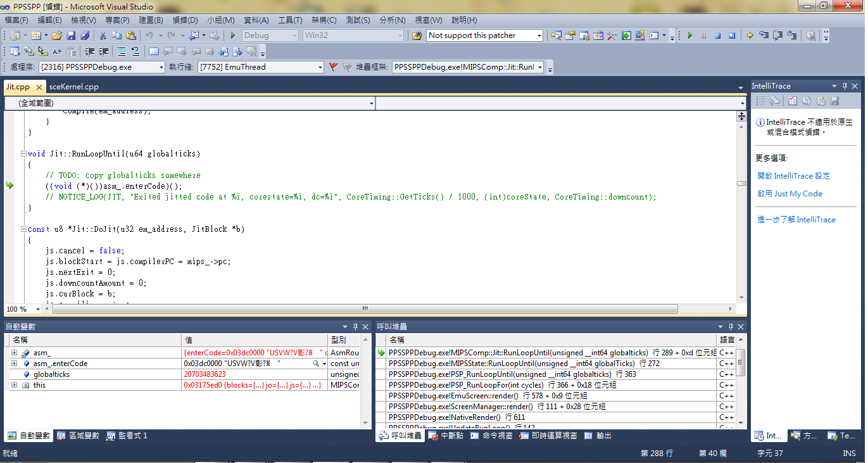Expand the asm_ variable tree node

[x=14, y=353]
